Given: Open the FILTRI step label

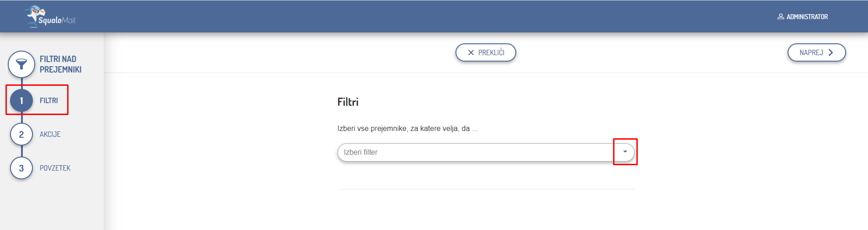Looking at the screenshot, I should coord(49,101).
